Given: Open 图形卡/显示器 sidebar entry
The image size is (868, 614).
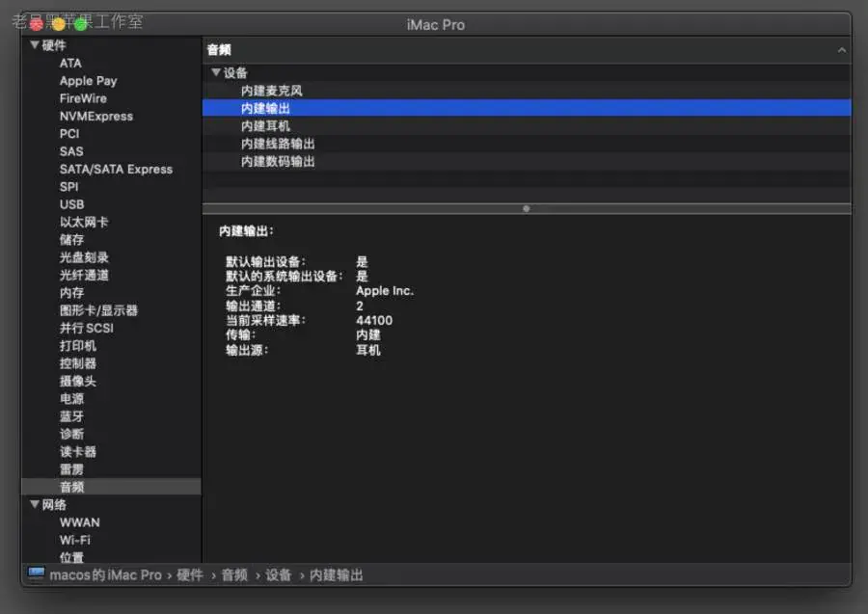Looking at the screenshot, I should click(x=98, y=310).
